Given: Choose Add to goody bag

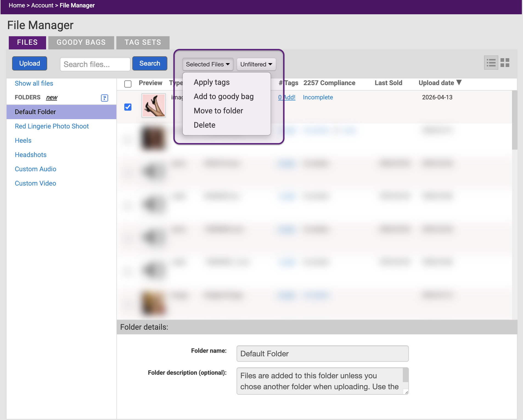Looking at the screenshot, I should (x=224, y=97).
